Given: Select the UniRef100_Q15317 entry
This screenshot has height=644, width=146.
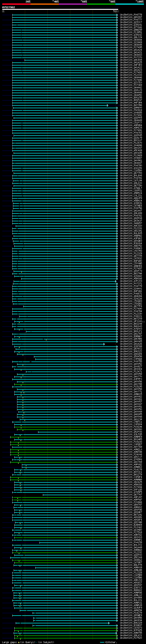Looking at the screenshot, I should (131, 22).
